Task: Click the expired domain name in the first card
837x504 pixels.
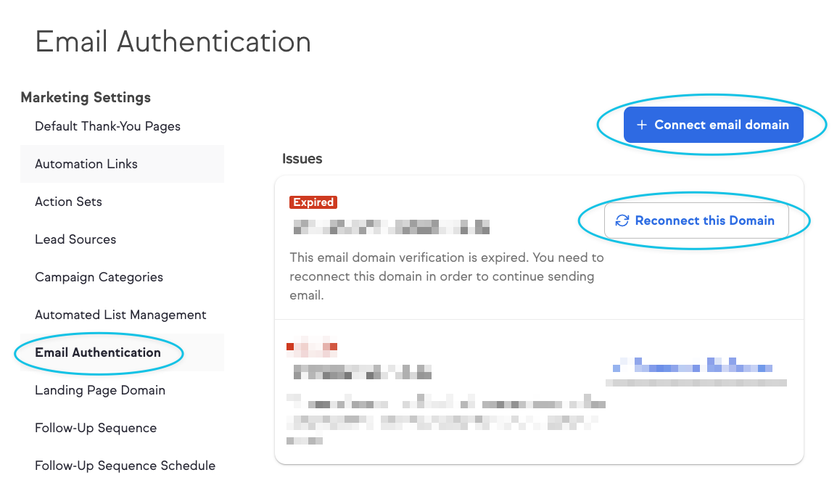Action: [392, 226]
